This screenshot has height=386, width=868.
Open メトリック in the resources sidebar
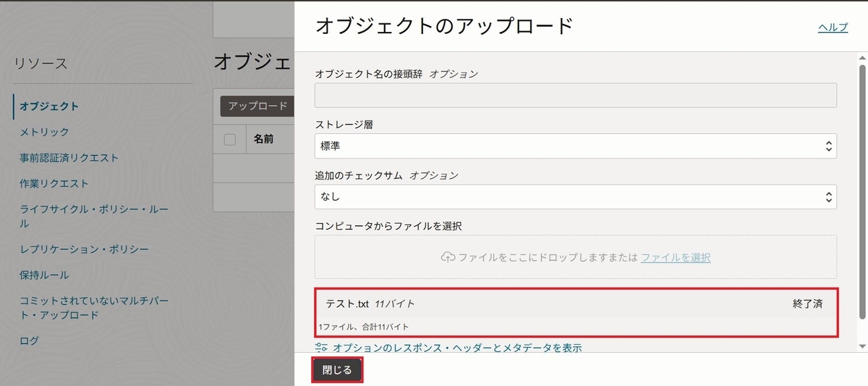click(44, 132)
